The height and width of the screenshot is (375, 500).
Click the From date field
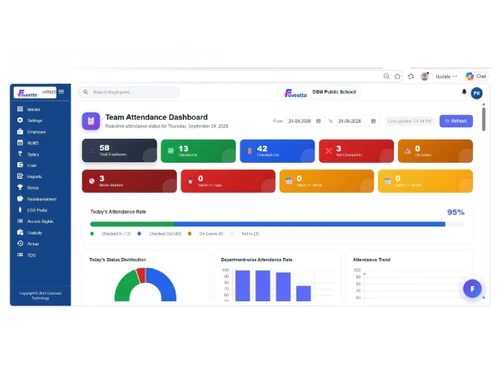pyautogui.click(x=304, y=121)
